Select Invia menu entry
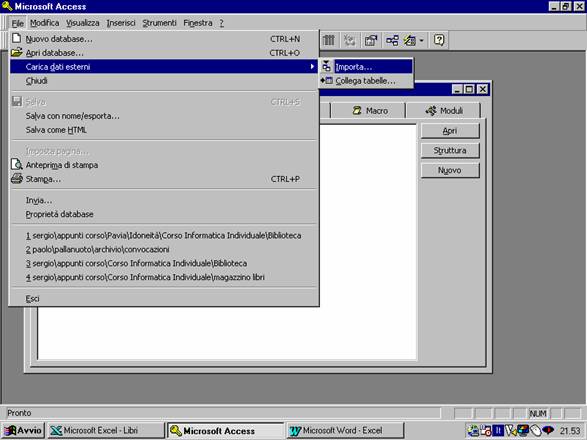This screenshot has width=587, height=440. (x=164, y=200)
